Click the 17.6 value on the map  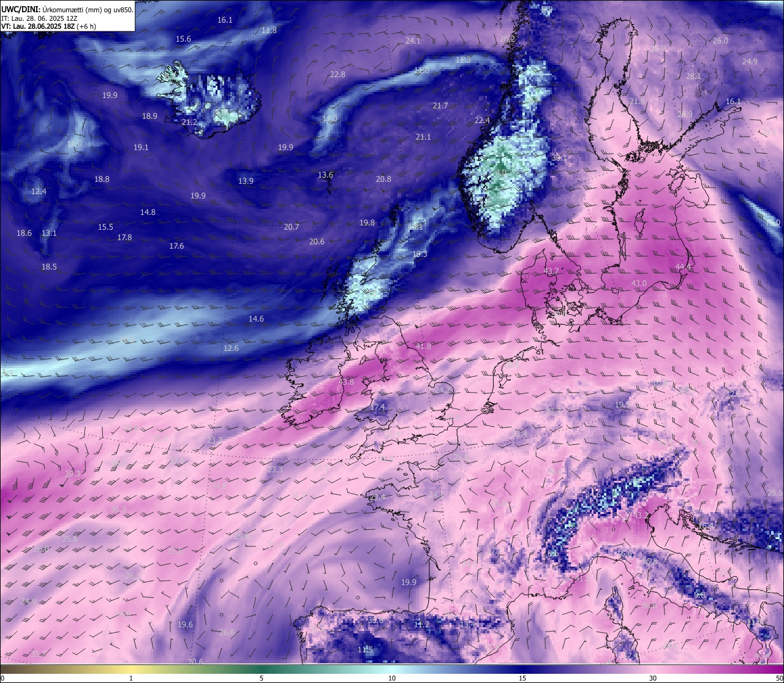176,246
